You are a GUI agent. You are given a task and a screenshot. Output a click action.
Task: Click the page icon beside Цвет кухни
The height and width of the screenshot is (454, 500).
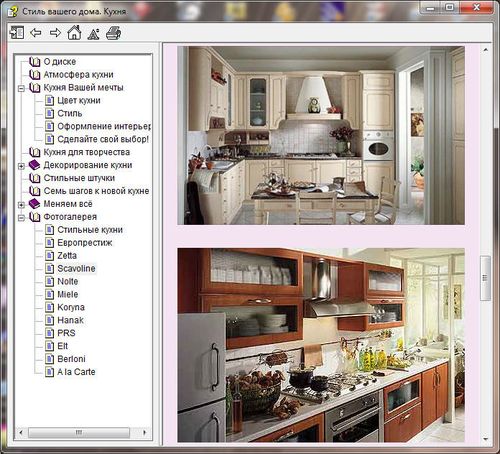[x=49, y=100]
